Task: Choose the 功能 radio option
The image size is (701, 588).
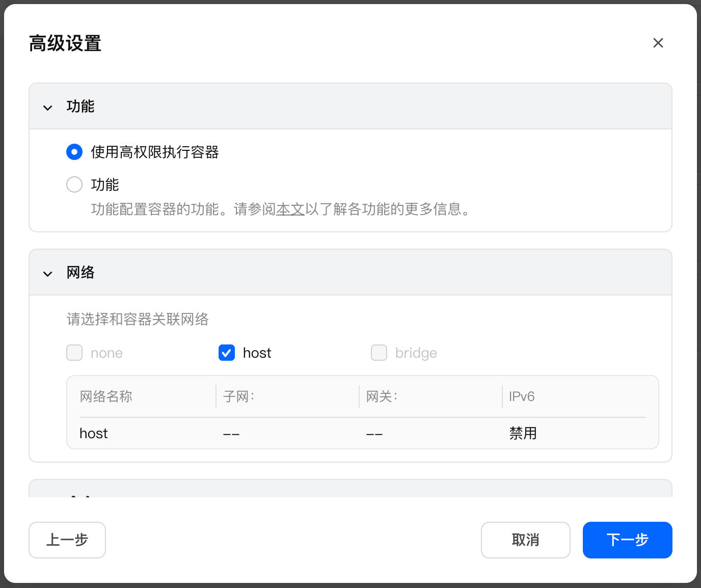Action: click(74, 184)
